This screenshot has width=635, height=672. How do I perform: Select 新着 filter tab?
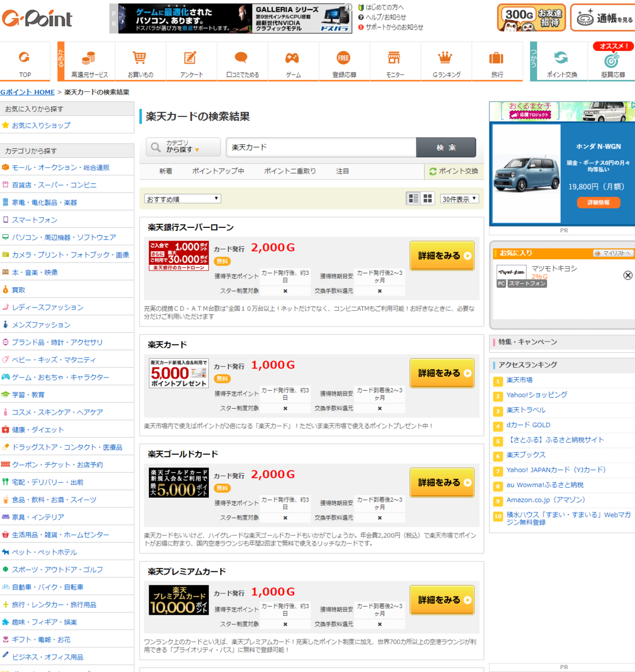pyautogui.click(x=166, y=171)
